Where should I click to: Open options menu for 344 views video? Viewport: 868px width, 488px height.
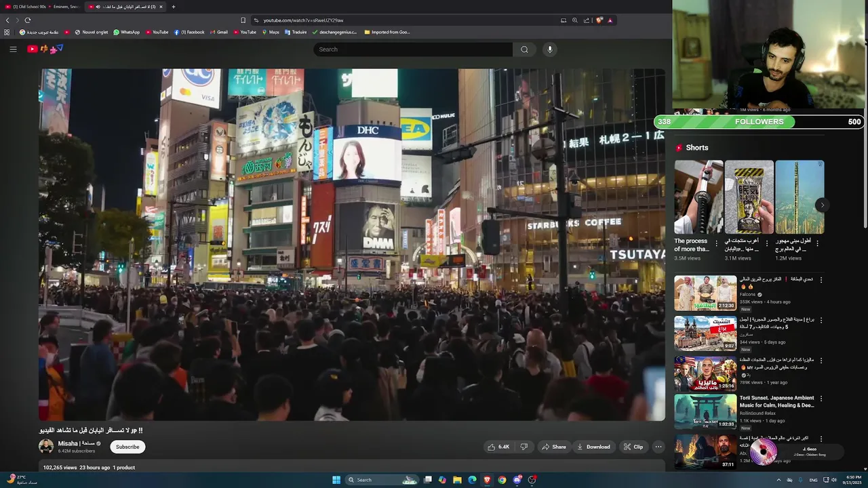point(821,319)
